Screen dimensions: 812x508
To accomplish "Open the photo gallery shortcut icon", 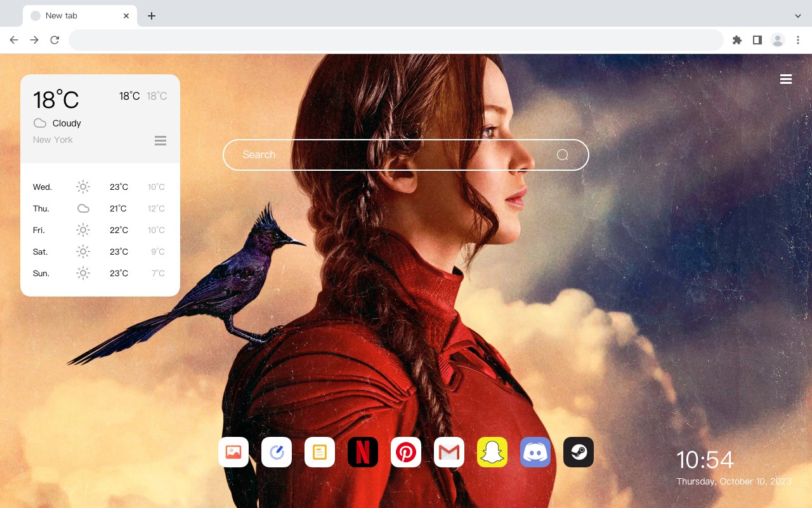I will [x=233, y=452].
